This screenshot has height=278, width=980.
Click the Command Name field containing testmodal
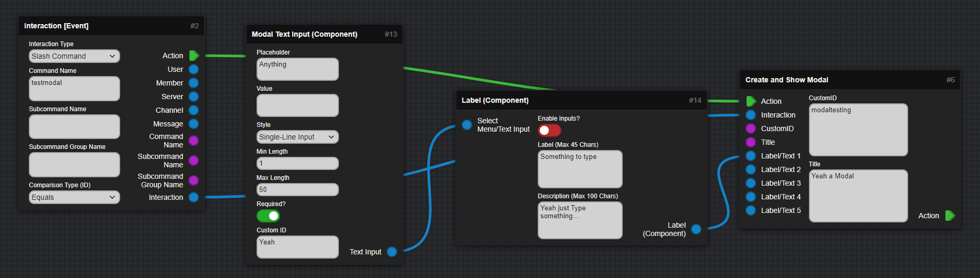(x=74, y=89)
